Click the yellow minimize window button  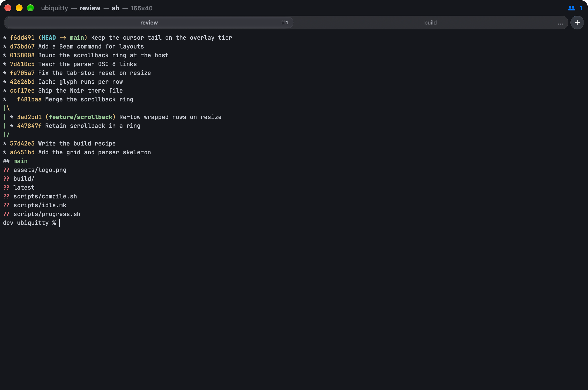(x=19, y=8)
